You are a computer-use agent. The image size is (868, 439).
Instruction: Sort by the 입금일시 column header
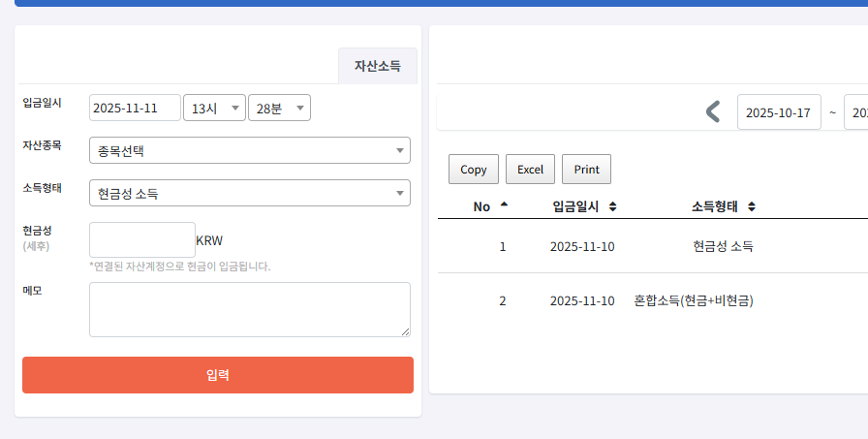click(x=584, y=206)
